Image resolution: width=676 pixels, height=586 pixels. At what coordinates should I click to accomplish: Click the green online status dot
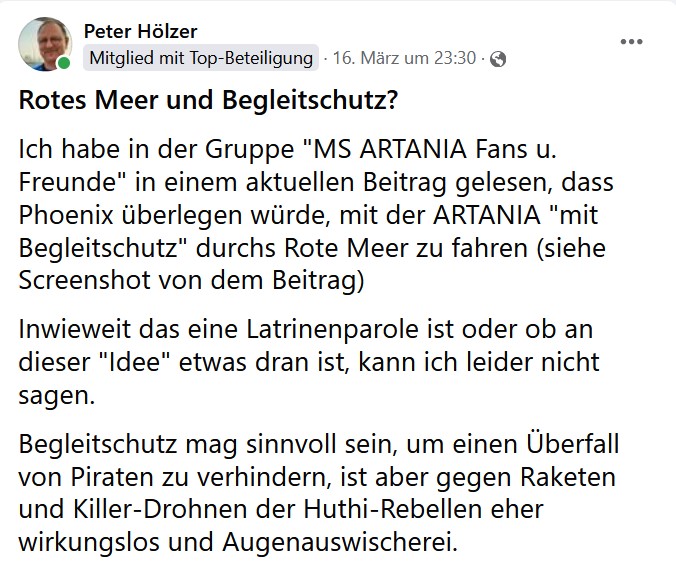click(x=64, y=63)
